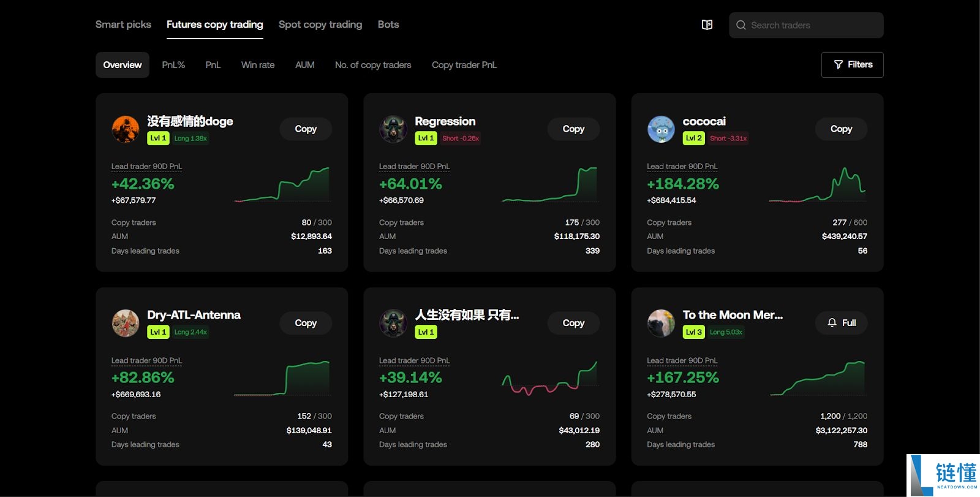This screenshot has height=497, width=980.
Task: Click Lead trader 90D PnL label on Regression
Action: 414,167
